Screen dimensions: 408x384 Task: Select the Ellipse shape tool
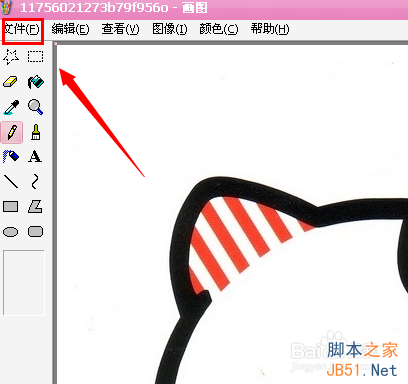[11, 232]
